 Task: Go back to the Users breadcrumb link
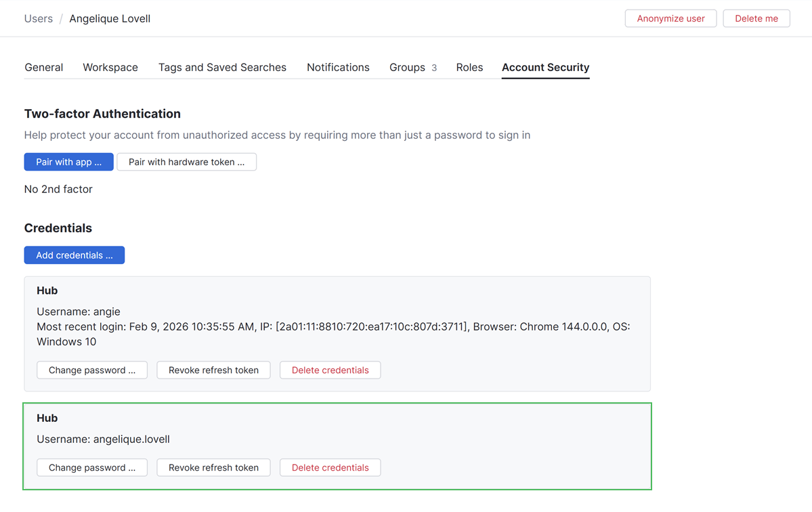pos(39,18)
